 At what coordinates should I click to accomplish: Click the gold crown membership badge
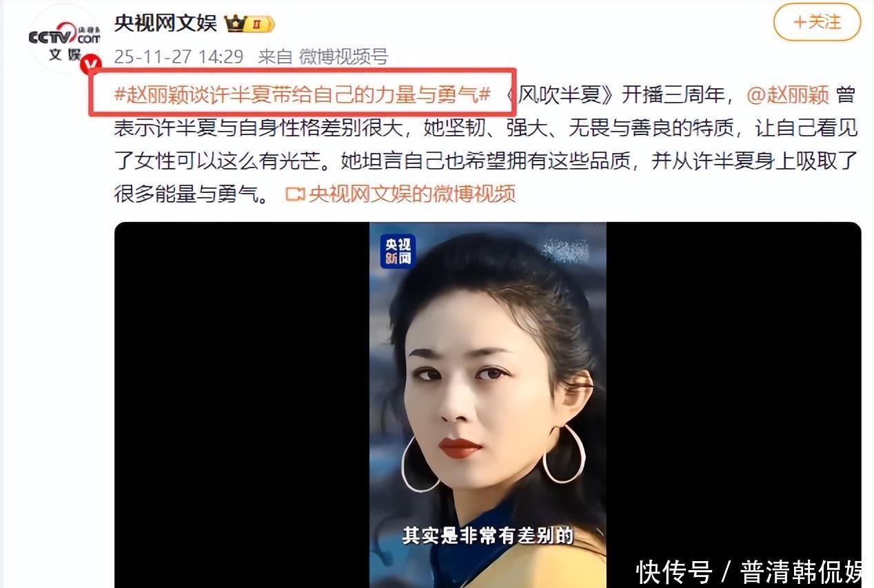click(250, 24)
